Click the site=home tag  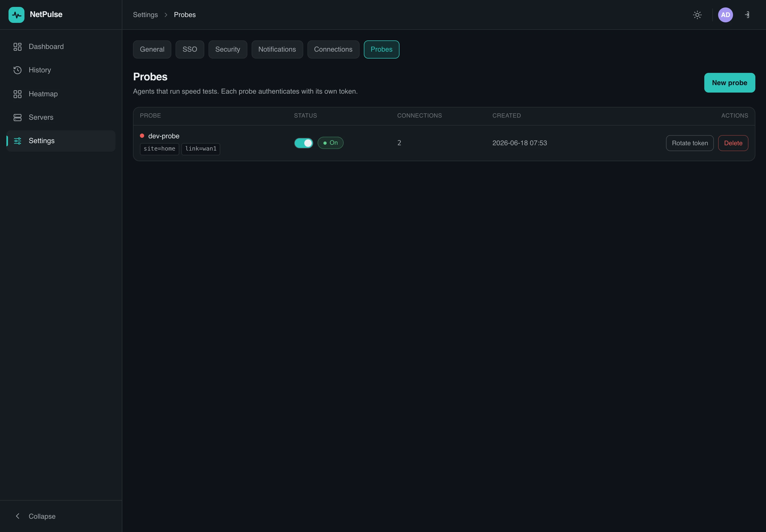[x=159, y=149]
